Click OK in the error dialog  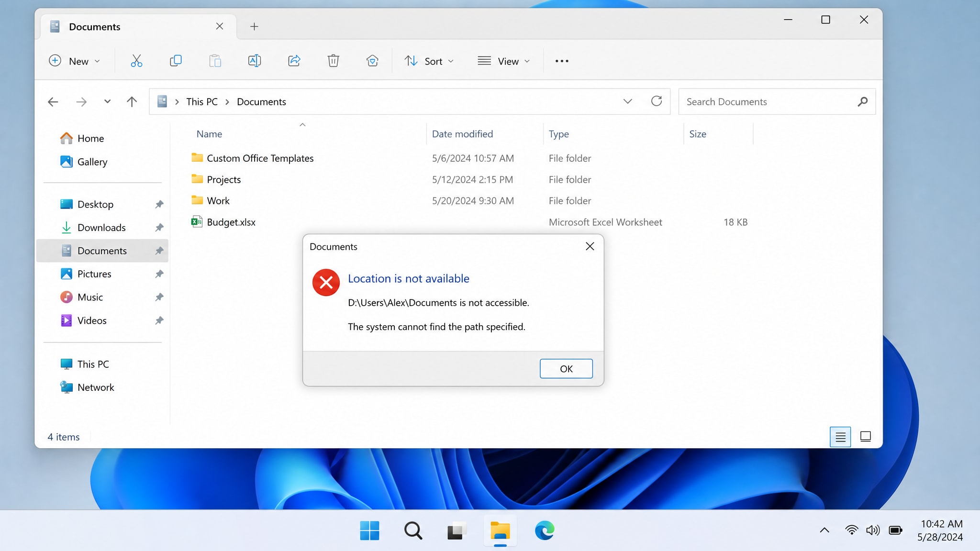tap(566, 369)
